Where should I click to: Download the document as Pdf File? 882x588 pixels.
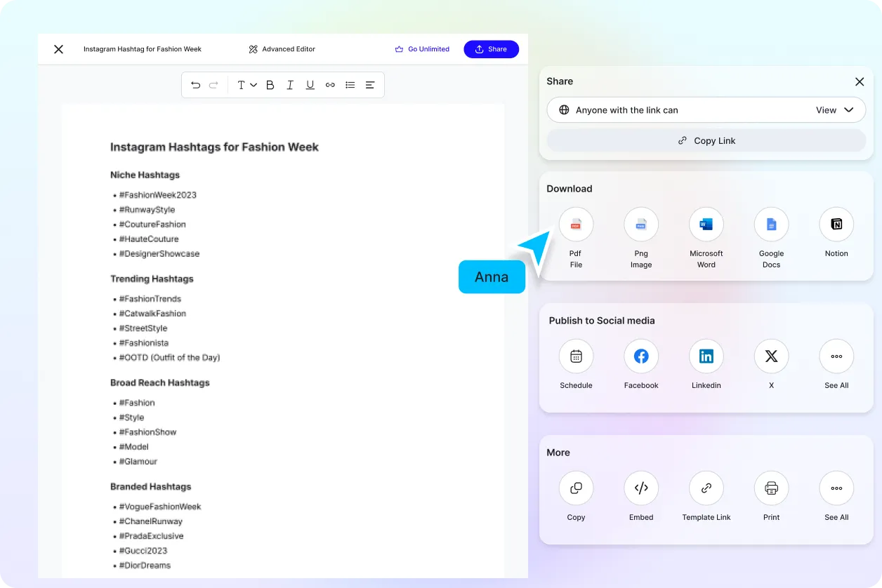point(576,224)
